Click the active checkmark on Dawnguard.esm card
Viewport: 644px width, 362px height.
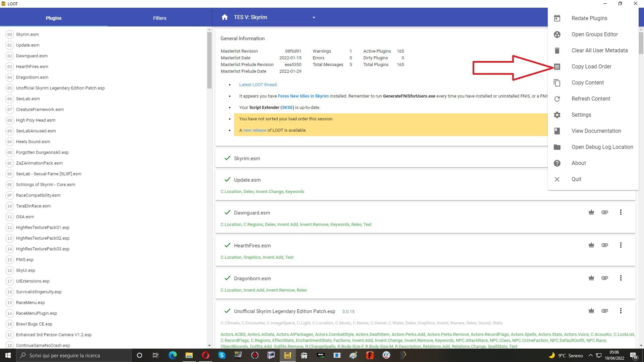tap(227, 212)
